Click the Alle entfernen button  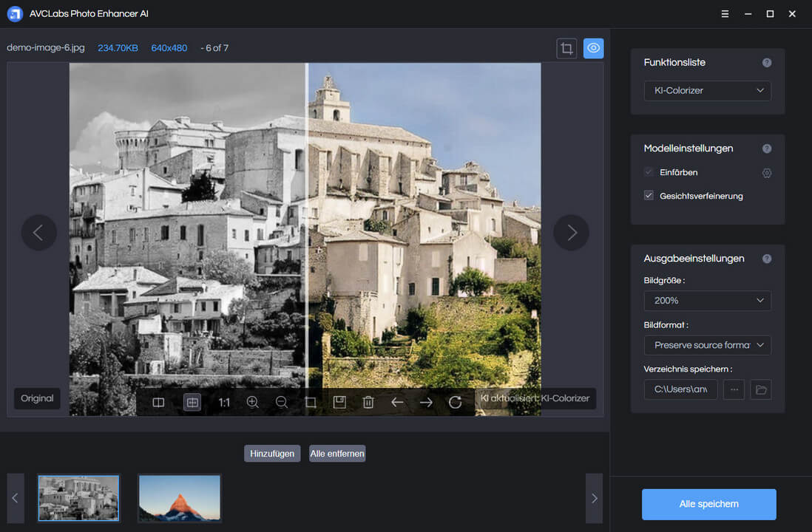tap(337, 454)
